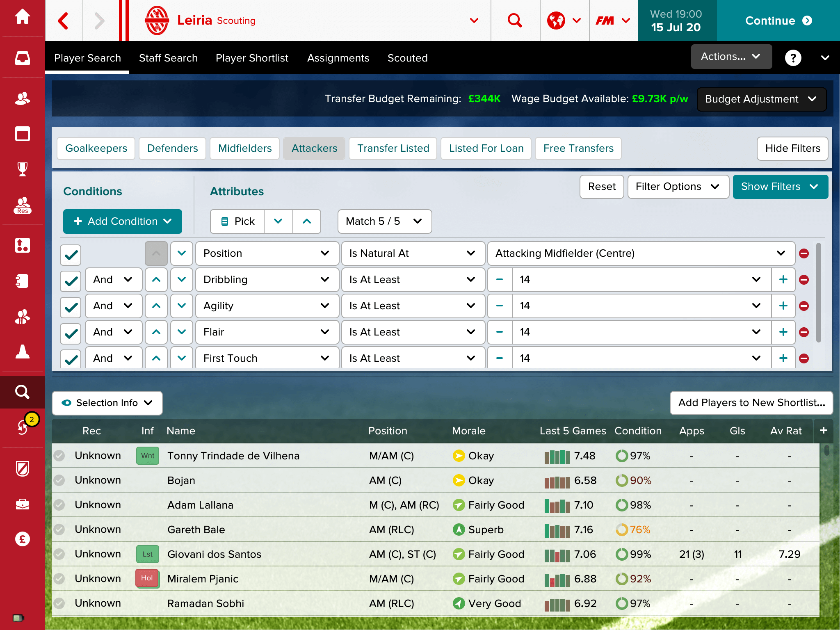Open the FM logo menu
Image resolution: width=840 pixels, height=630 pixels.
pyautogui.click(x=613, y=21)
